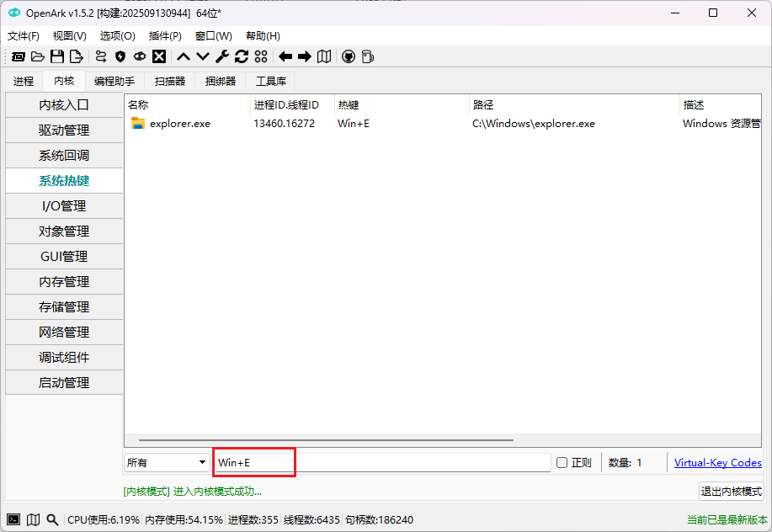Click the right arrow toolbar icon
The height and width of the screenshot is (532, 772).
coord(305,56)
